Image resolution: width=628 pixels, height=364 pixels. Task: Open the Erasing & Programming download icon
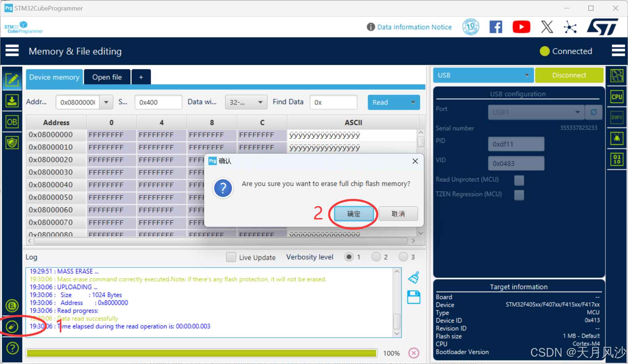pos(12,101)
